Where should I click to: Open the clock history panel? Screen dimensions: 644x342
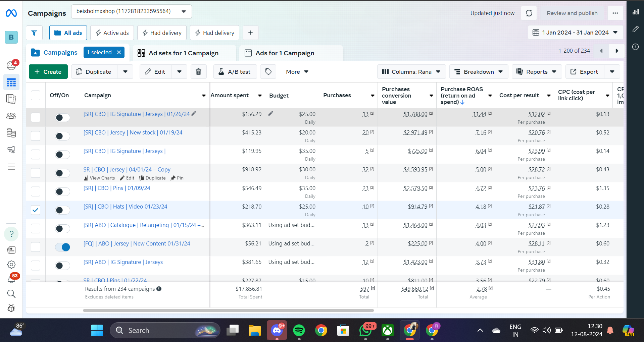pos(636,47)
